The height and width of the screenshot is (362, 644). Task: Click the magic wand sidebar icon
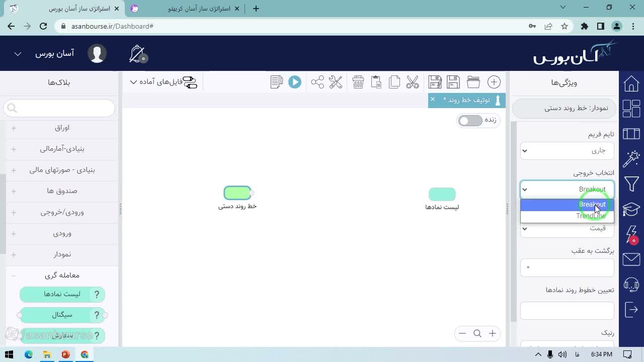631,158
